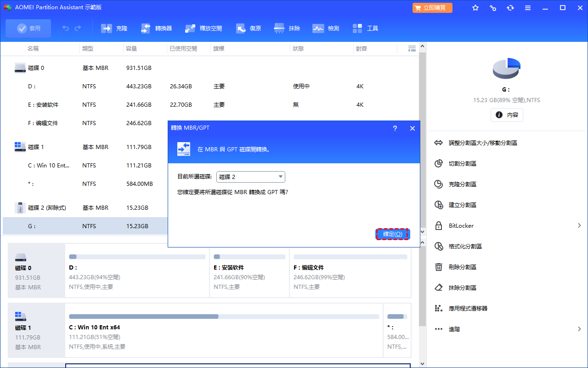The height and width of the screenshot is (368, 588).
Task: Expand the 進階 (Advanced) options
Action: click(579, 329)
